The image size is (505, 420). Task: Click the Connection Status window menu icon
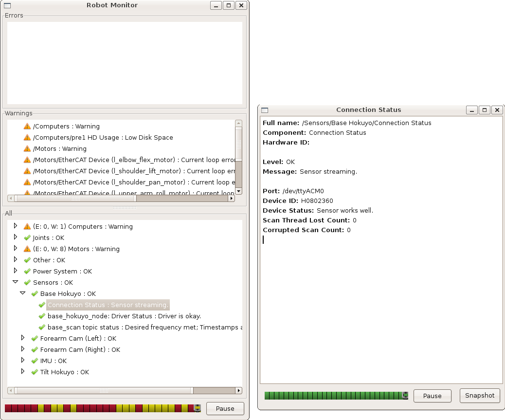click(265, 110)
